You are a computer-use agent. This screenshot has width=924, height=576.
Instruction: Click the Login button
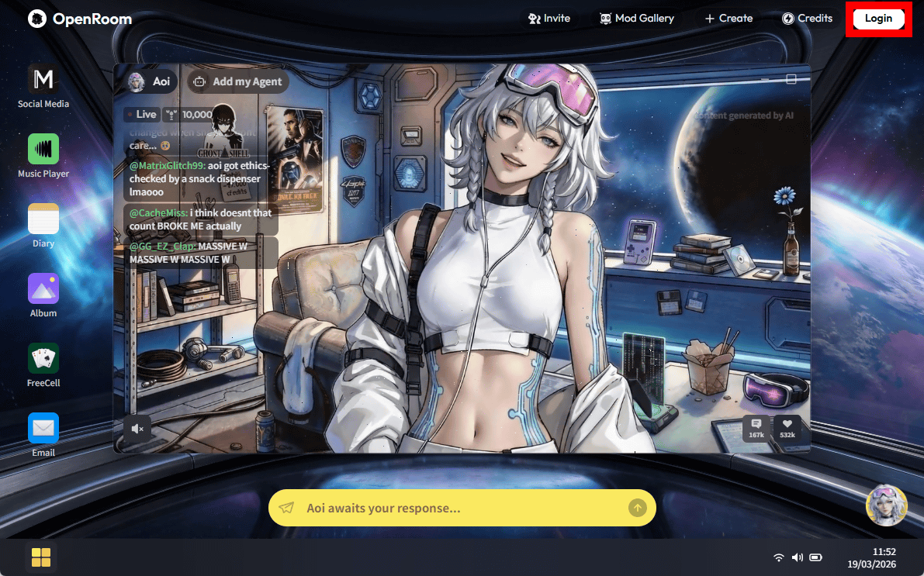[x=879, y=19]
